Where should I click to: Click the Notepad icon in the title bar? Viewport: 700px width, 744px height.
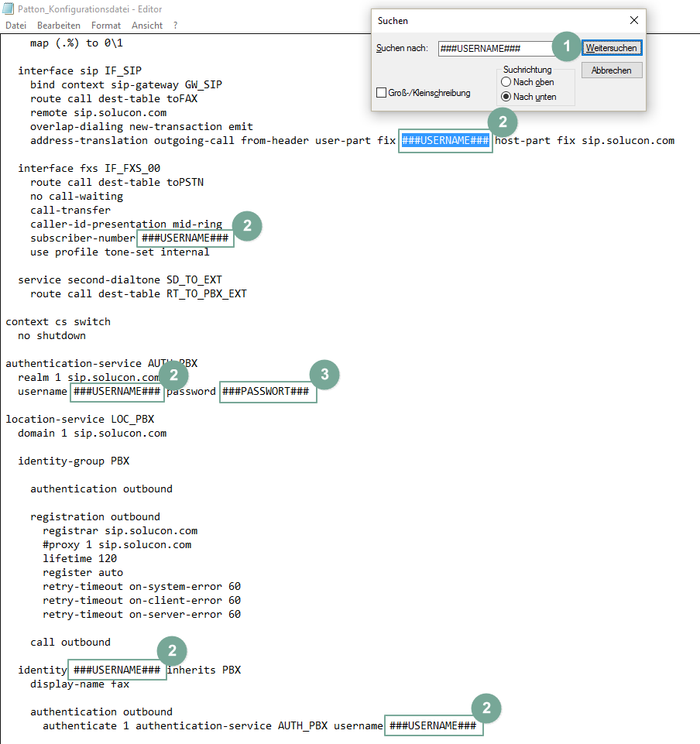pos(7,9)
